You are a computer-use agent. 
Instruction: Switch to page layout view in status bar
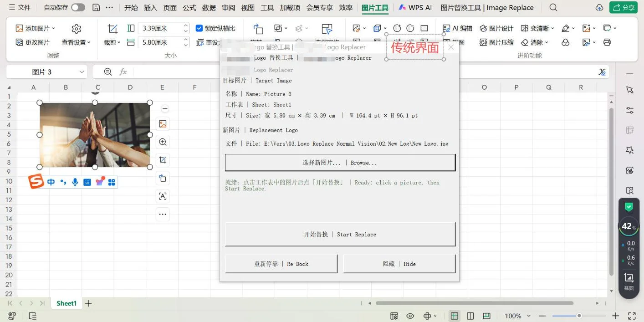click(470, 316)
